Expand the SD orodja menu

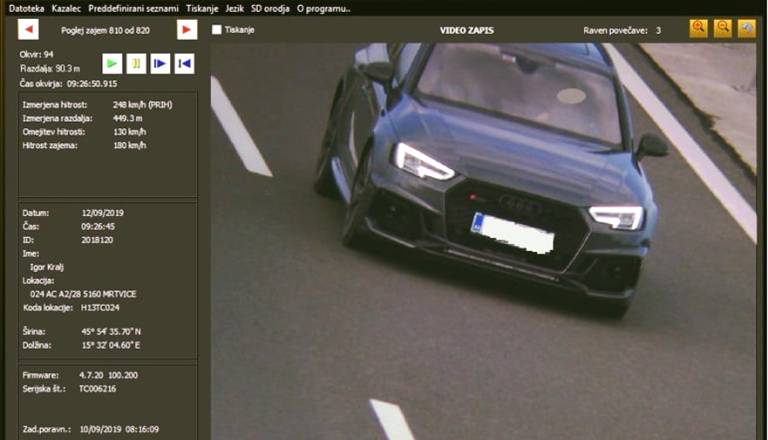tap(269, 7)
